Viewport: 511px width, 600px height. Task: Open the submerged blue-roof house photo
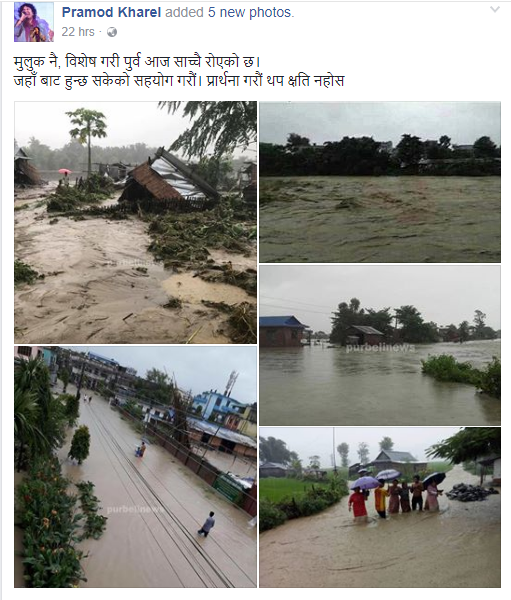380,345
